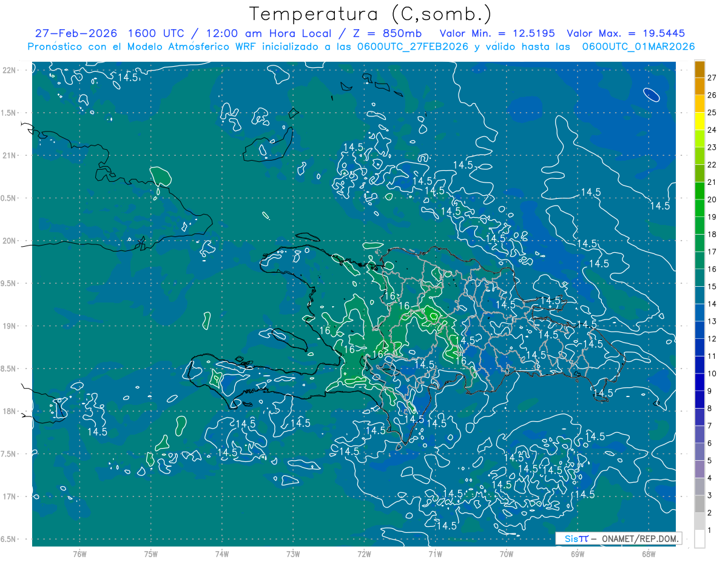The height and width of the screenshot is (562, 728).
Task: Click the 73W longitude axis label
Action: 293,554
